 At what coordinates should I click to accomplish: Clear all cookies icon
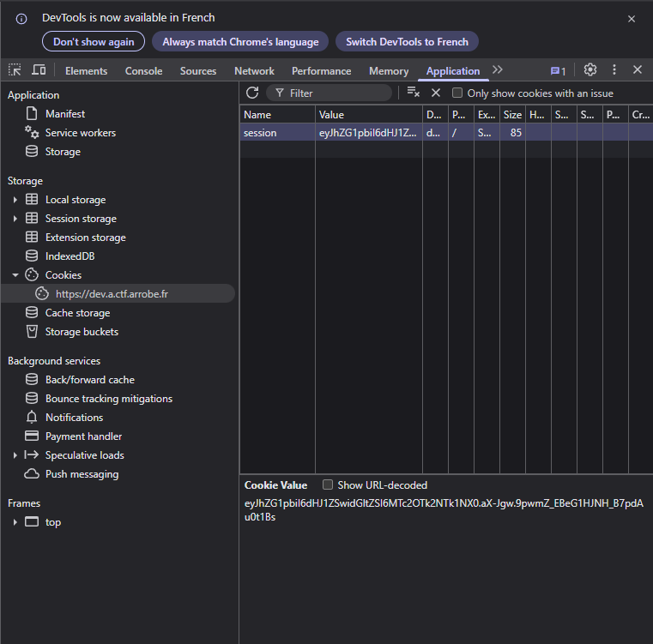pos(413,93)
